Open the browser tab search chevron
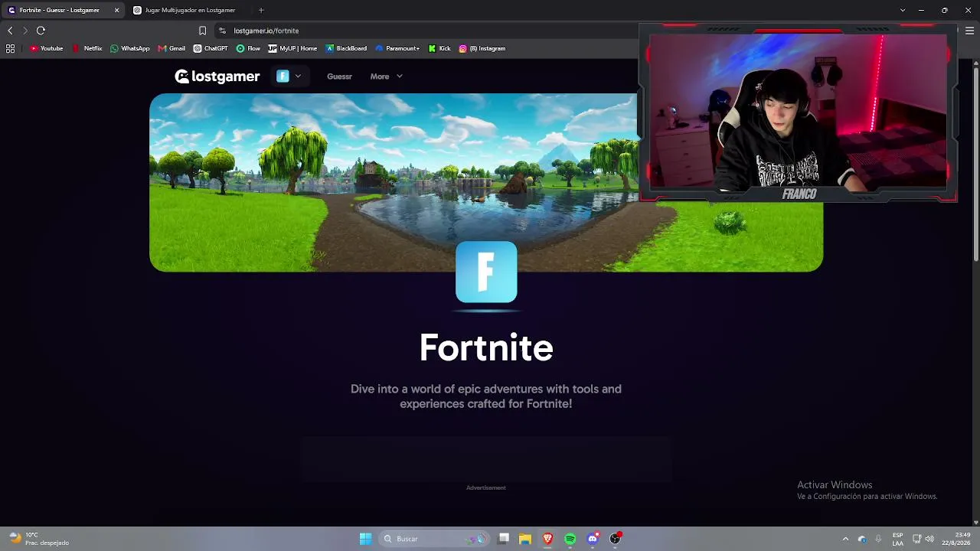 [903, 10]
